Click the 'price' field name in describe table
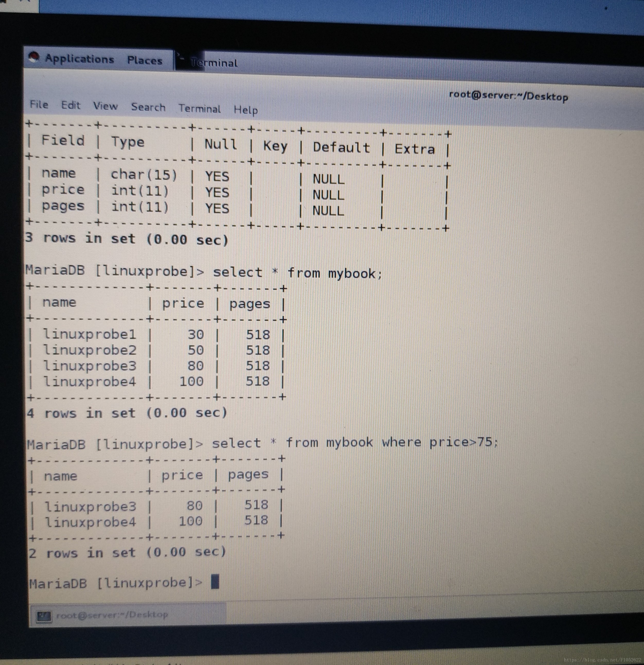 63,190
